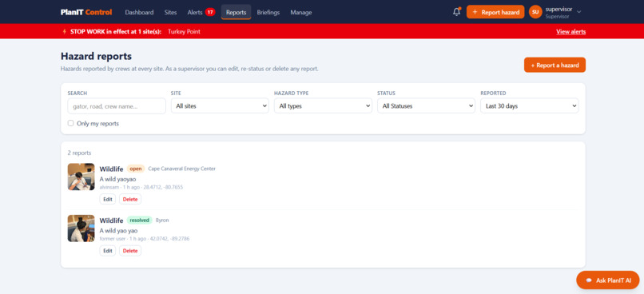Open thumbnail of Byron wildlife report

click(81, 228)
